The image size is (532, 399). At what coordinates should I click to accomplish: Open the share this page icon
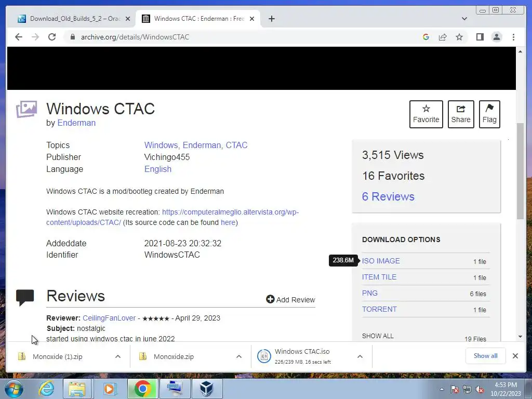tap(443, 37)
